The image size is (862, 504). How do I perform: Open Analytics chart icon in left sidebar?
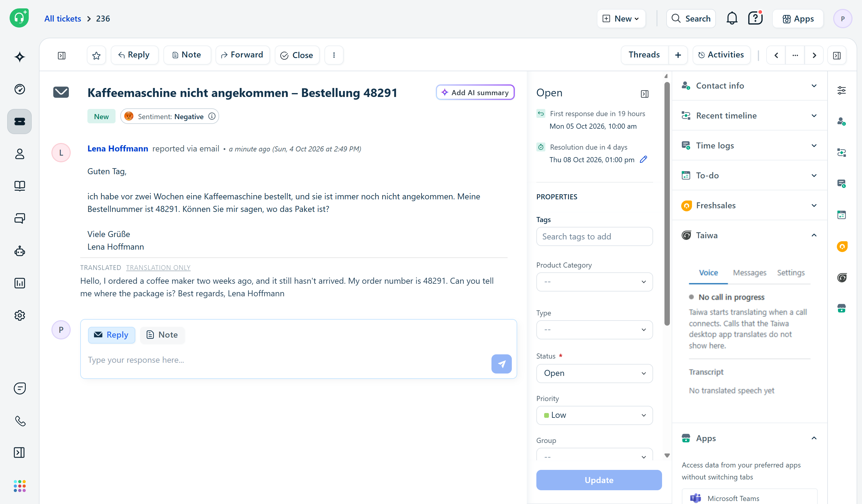pyautogui.click(x=19, y=283)
